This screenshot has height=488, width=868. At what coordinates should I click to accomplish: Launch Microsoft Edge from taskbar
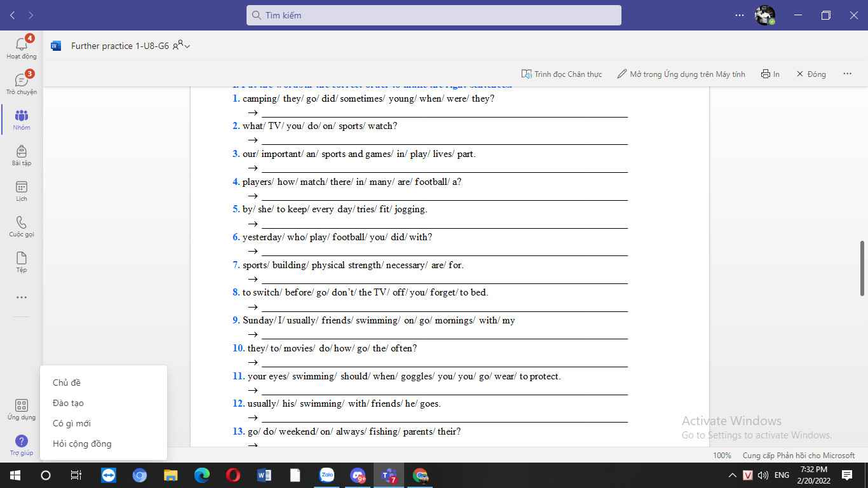(x=202, y=475)
